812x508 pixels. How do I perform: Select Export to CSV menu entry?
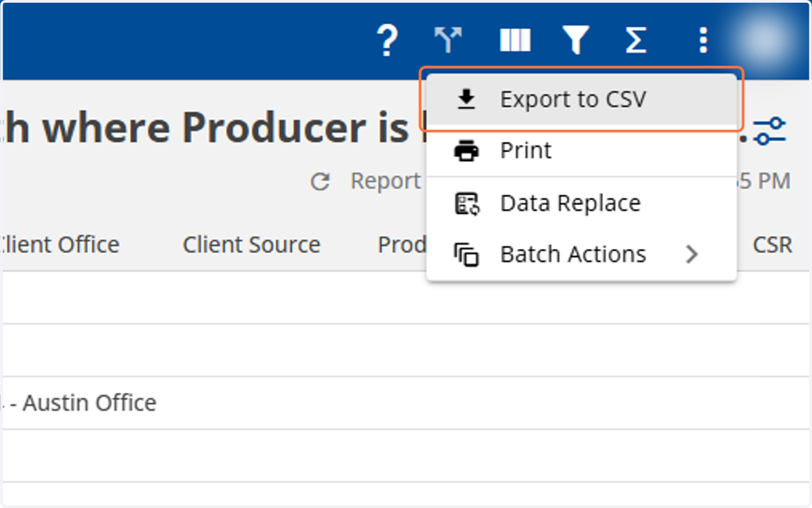pos(581,99)
